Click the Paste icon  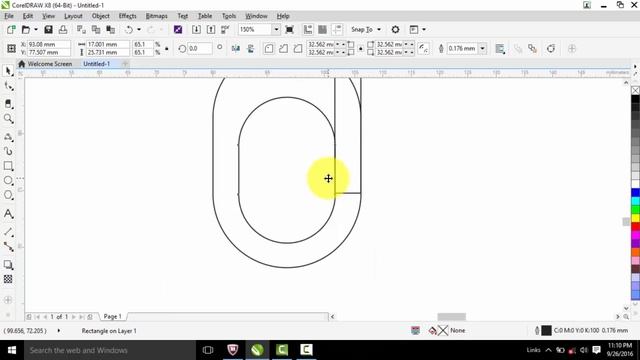pos(111,29)
